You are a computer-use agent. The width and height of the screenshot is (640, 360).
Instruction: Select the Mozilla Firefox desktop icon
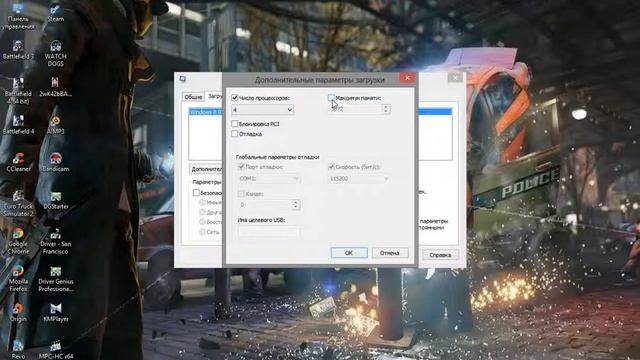click(x=18, y=278)
